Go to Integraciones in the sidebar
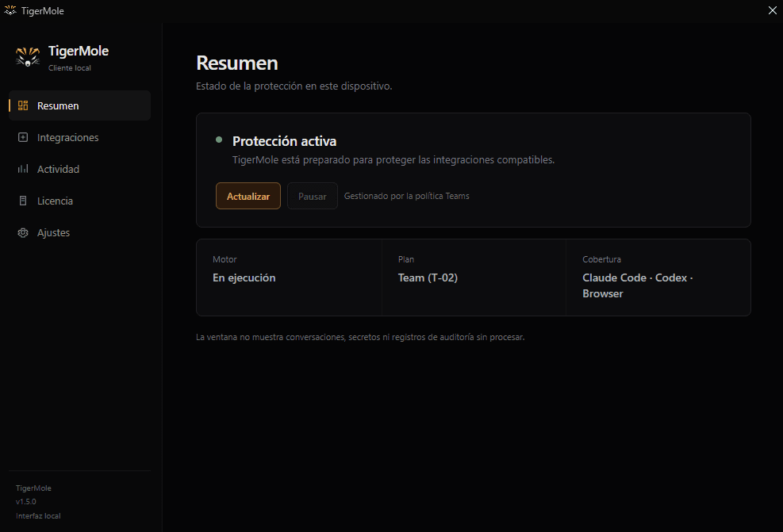The image size is (783, 532). pyautogui.click(x=80, y=137)
